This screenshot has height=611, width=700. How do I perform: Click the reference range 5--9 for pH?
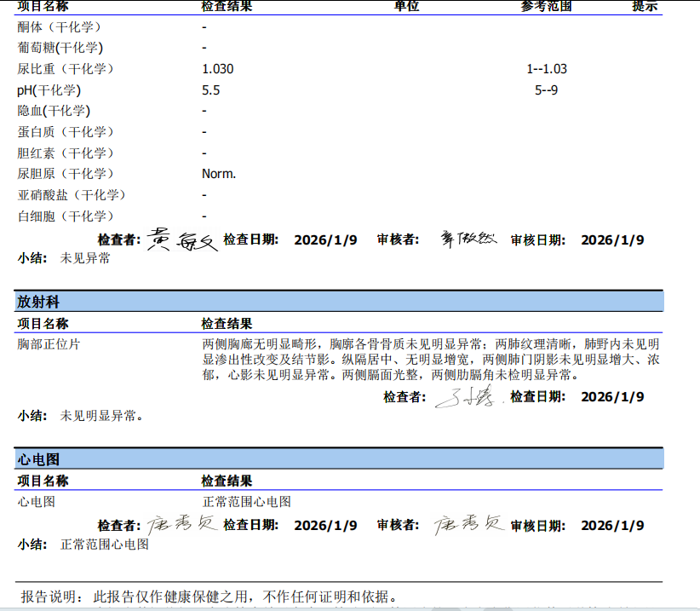[546, 90]
